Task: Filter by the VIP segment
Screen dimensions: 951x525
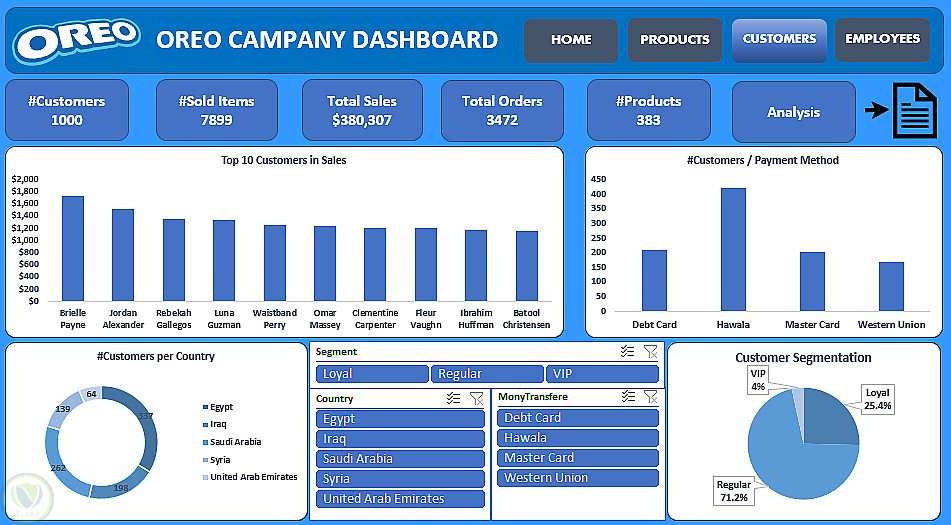Action: point(602,374)
